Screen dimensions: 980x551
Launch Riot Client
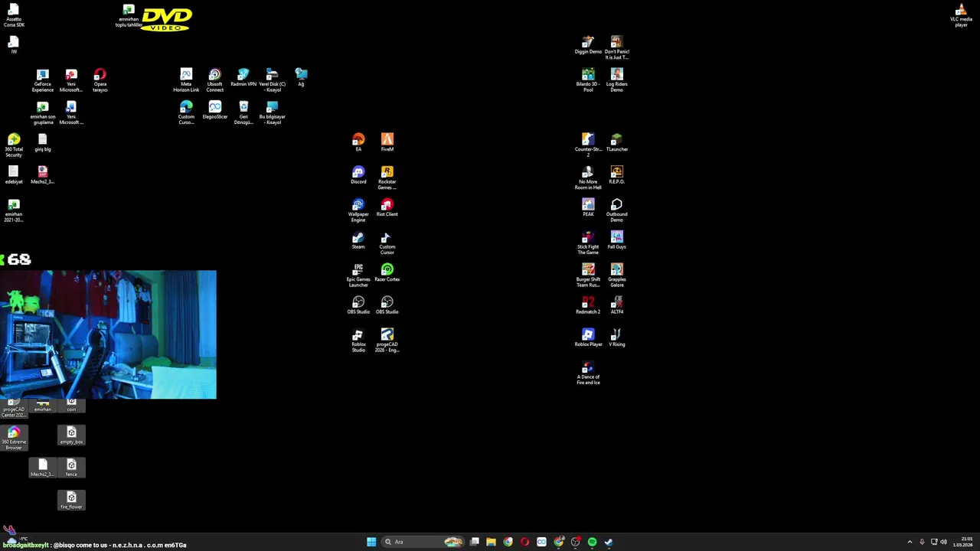(387, 207)
